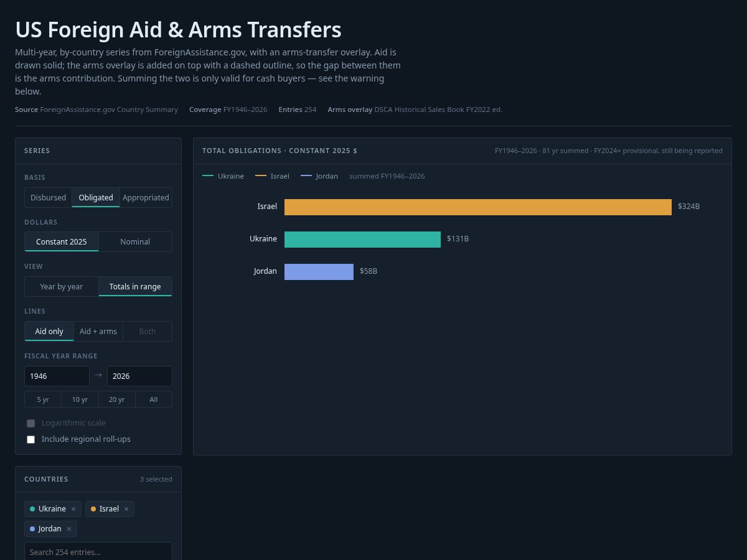Toggle Israel series in chart legend
Screen dimensions: 747x560
[x=272, y=176]
